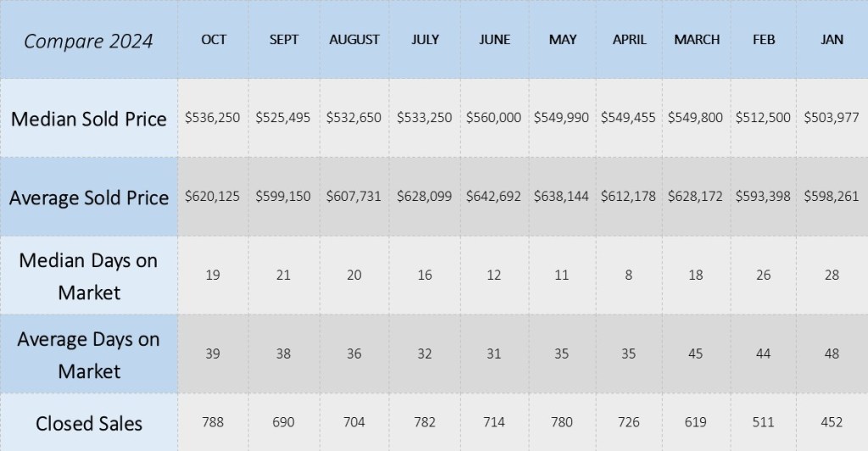Click February closed sales value 511
Viewport: 868px width, 451px height.
(x=763, y=422)
